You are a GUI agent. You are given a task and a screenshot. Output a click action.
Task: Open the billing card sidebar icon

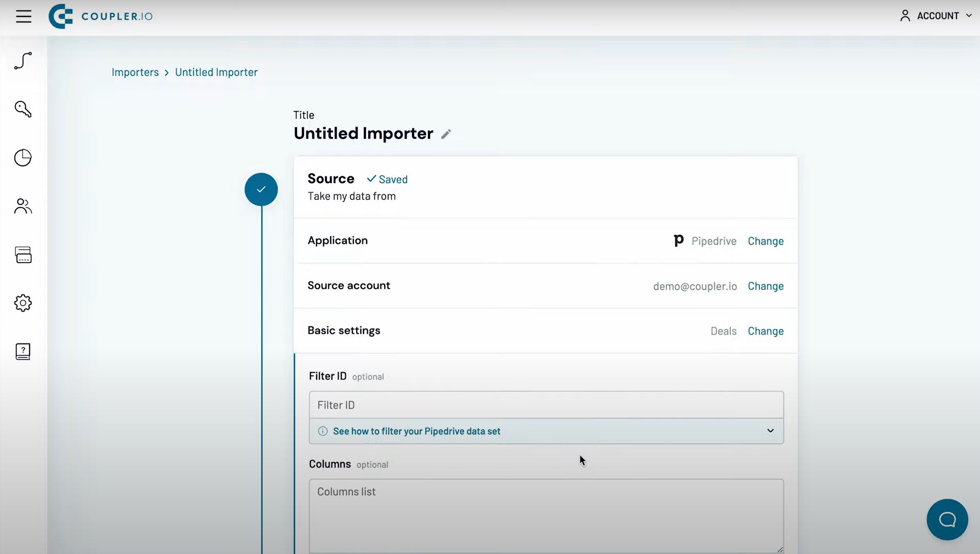23,254
